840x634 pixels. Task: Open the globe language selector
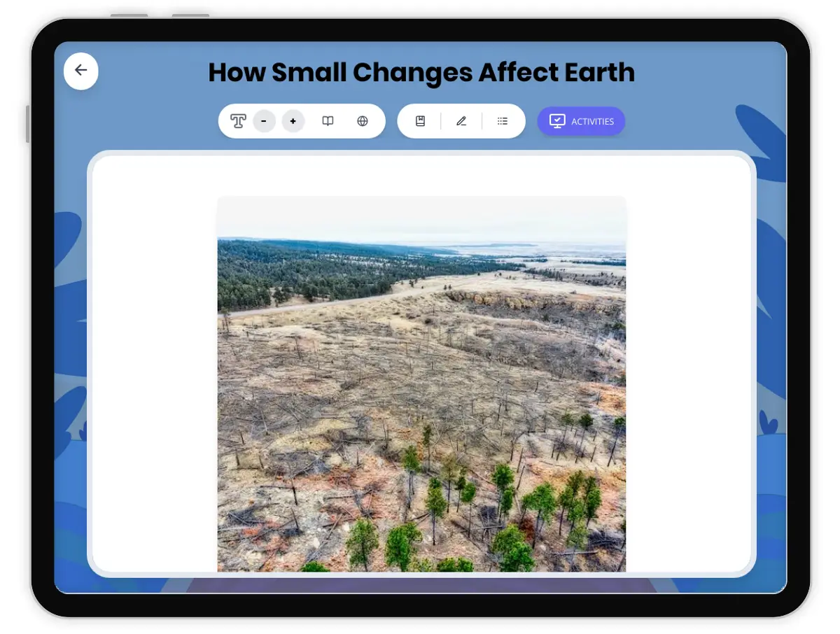point(363,121)
